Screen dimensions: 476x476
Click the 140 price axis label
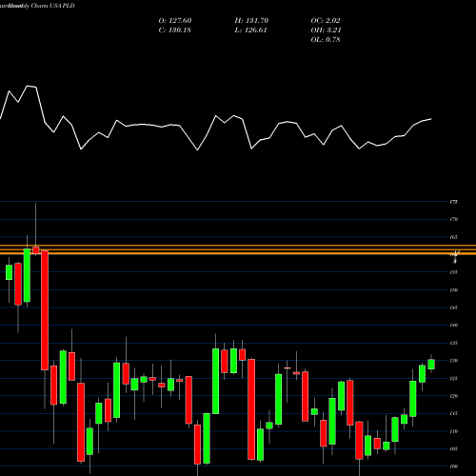click(x=454, y=326)
